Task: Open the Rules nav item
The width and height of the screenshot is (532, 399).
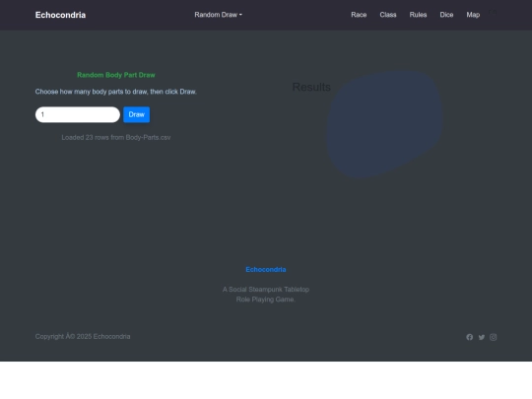Action: tap(418, 15)
